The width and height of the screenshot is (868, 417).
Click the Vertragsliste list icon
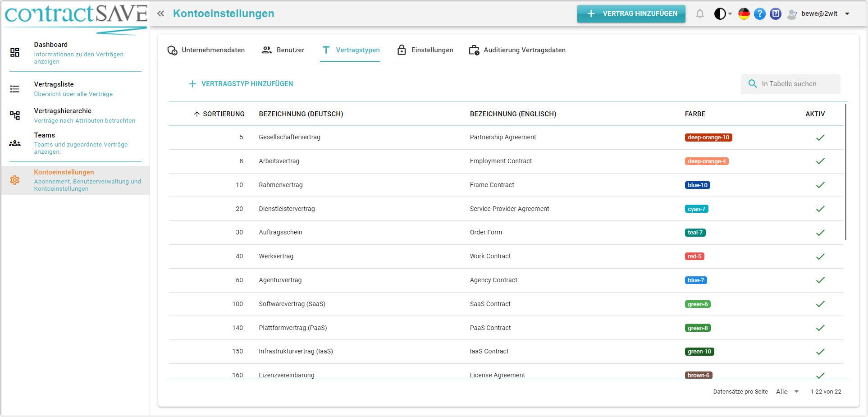(15, 89)
